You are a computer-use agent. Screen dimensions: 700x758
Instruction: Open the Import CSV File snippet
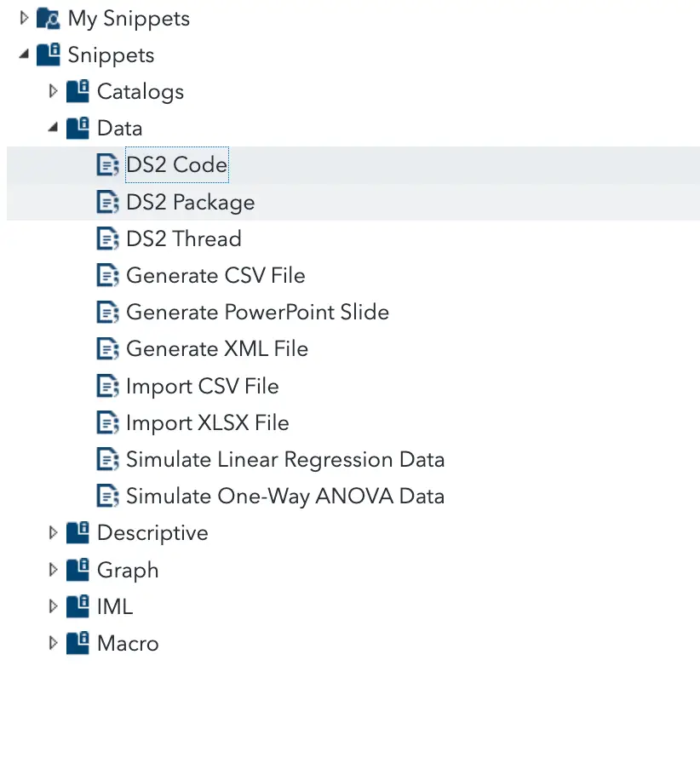click(202, 387)
